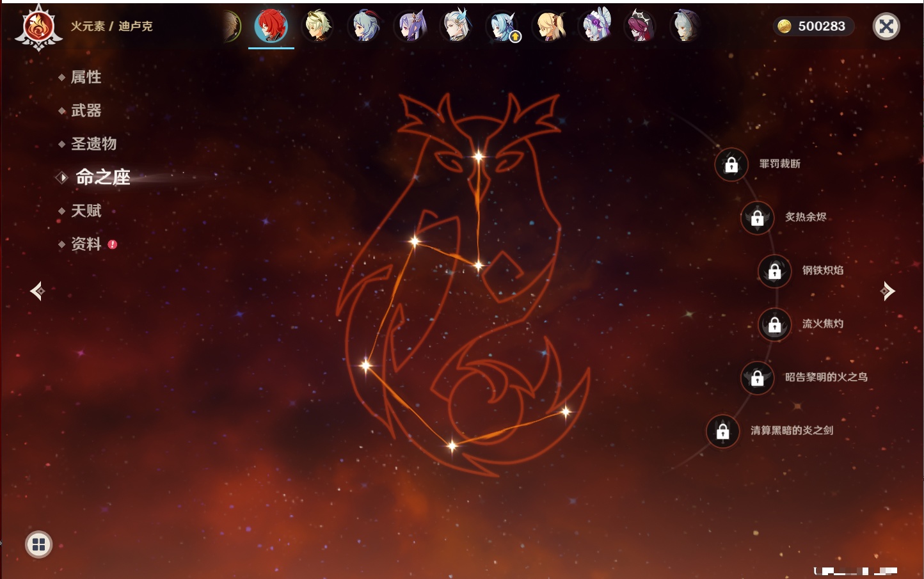The height and width of the screenshot is (579, 924).
Task: Pick the grey-haired hooded character avatar
Action: (685, 26)
